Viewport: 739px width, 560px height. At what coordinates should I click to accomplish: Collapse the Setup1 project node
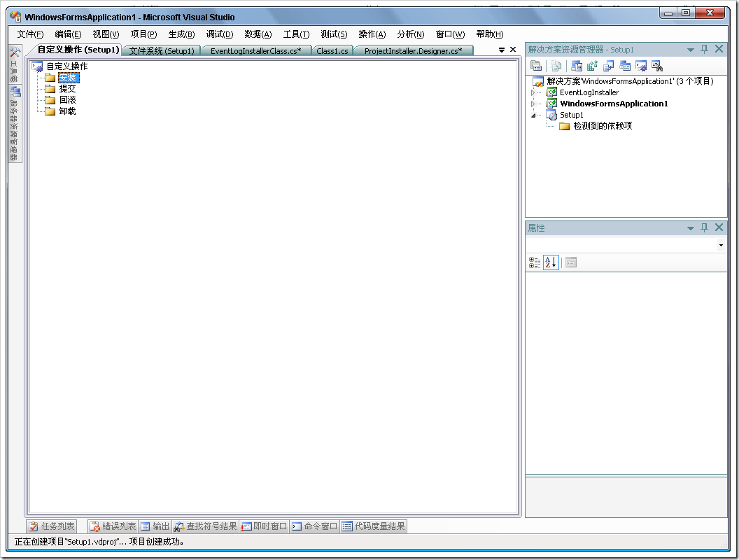533,115
